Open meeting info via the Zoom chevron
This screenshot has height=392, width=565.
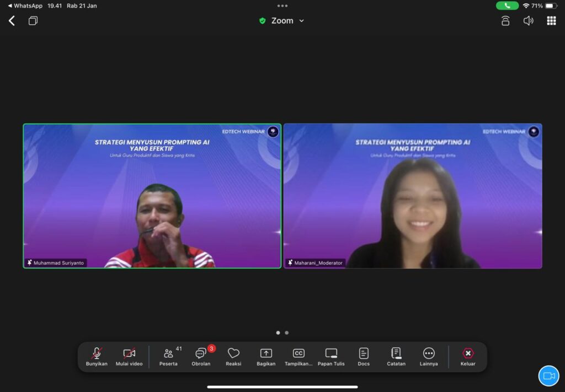point(301,20)
